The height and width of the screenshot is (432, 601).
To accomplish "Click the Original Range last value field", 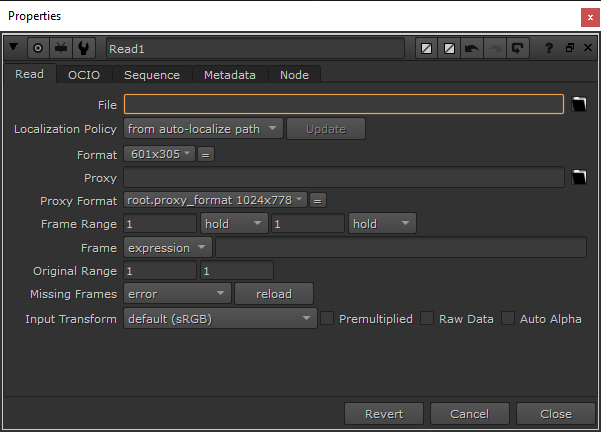I will coord(237,271).
